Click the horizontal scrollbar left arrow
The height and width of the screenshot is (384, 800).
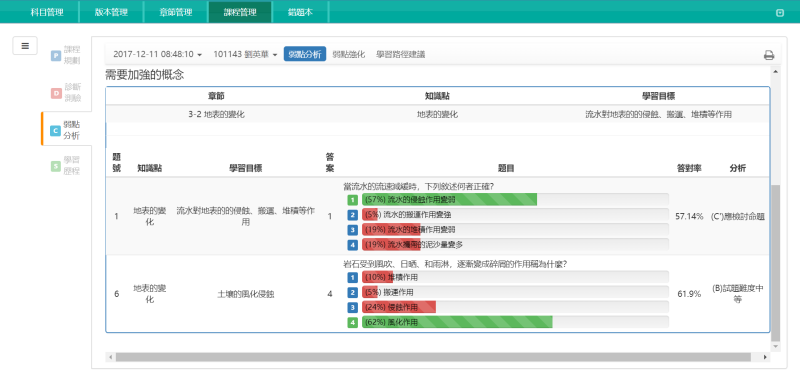point(110,357)
